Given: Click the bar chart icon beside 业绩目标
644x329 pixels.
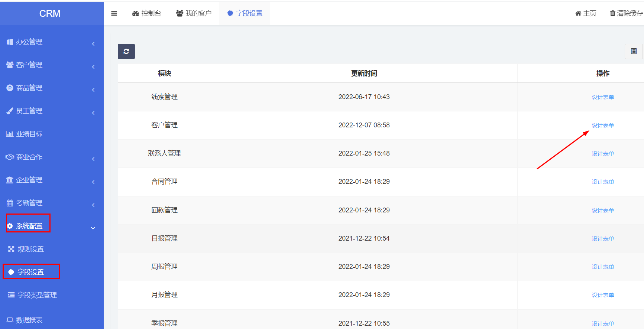Looking at the screenshot, I should 10,134.
